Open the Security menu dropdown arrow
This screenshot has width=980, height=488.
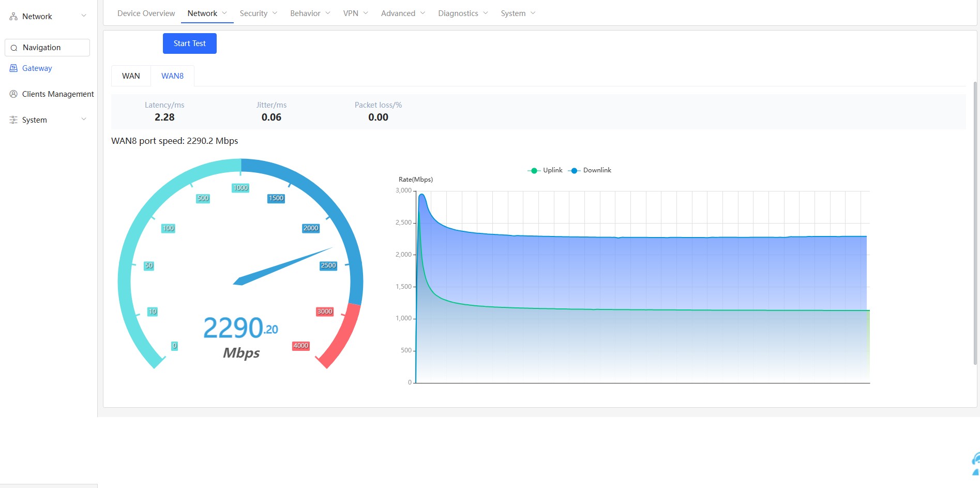(x=275, y=13)
